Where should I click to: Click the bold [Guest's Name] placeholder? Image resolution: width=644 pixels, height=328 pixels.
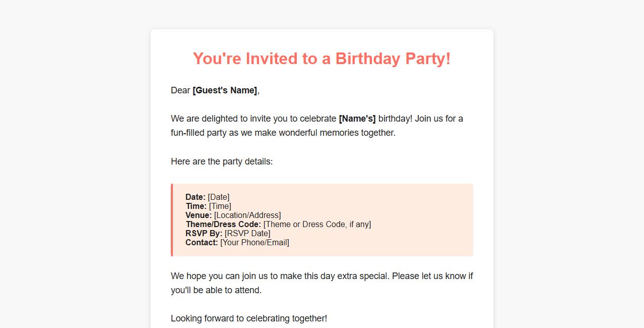[x=225, y=90]
